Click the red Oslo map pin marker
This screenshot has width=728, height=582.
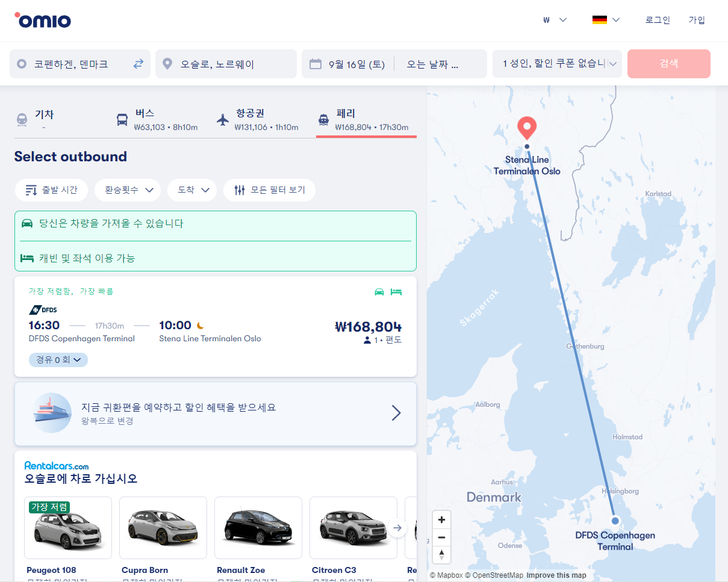click(x=527, y=128)
